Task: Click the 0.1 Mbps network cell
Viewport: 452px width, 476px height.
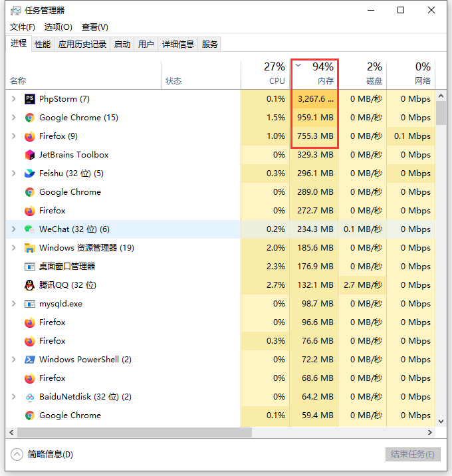Action: [x=412, y=136]
